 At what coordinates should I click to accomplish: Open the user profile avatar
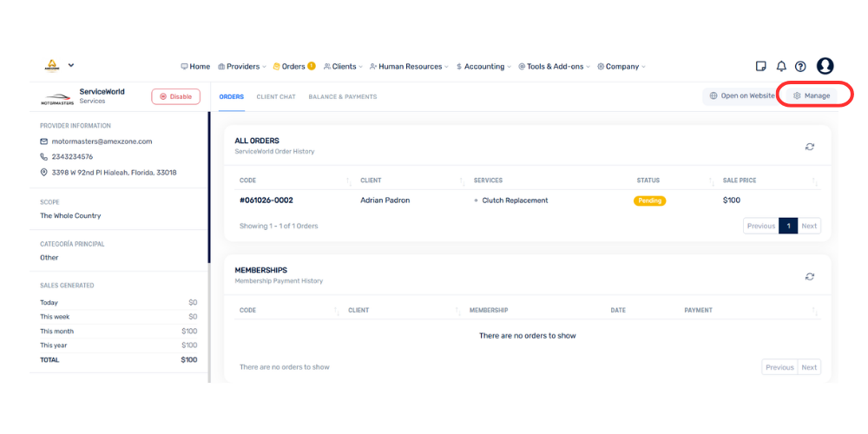pyautogui.click(x=825, y=66)
